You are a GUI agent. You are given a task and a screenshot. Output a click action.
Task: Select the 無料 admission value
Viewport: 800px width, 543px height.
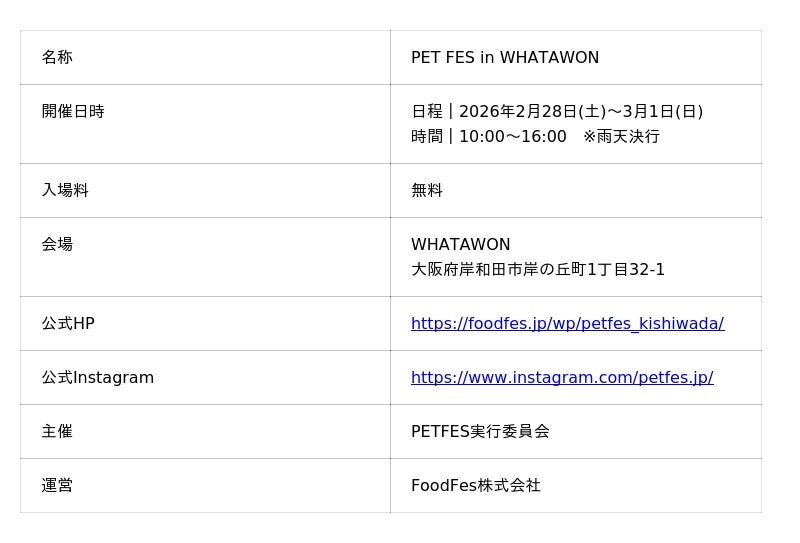[427, 190]
